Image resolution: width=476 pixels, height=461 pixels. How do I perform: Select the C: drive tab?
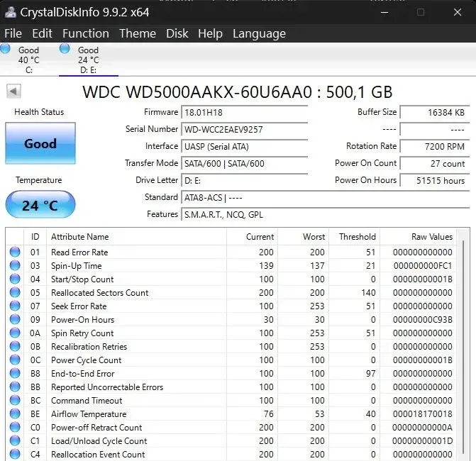pos(28,60)
